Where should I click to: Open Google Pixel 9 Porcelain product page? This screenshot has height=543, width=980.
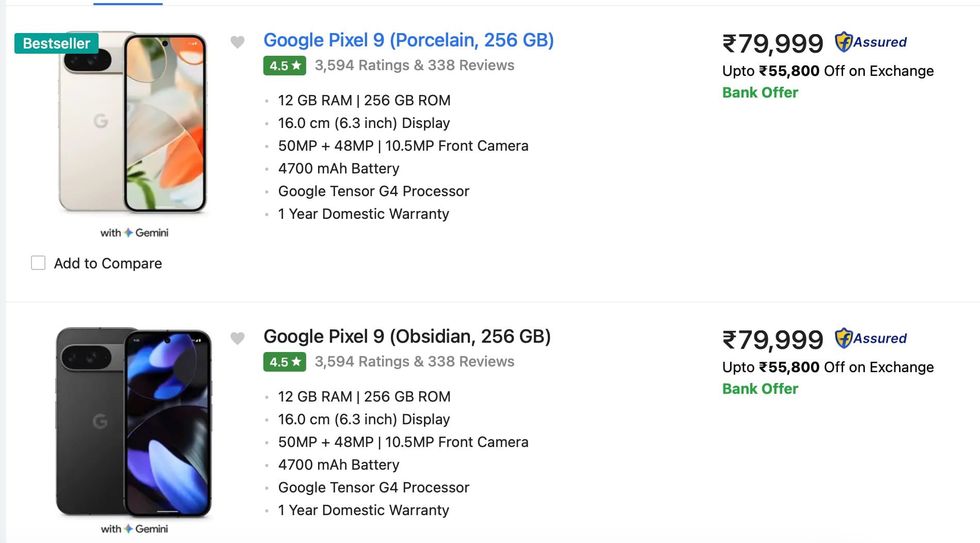(x=408, y=40)
